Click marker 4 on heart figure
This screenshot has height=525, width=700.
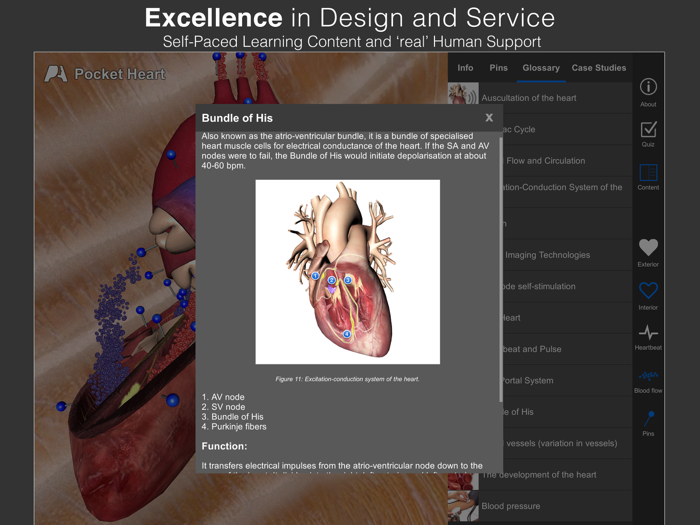pyautogui.click(x=347, y=334)
